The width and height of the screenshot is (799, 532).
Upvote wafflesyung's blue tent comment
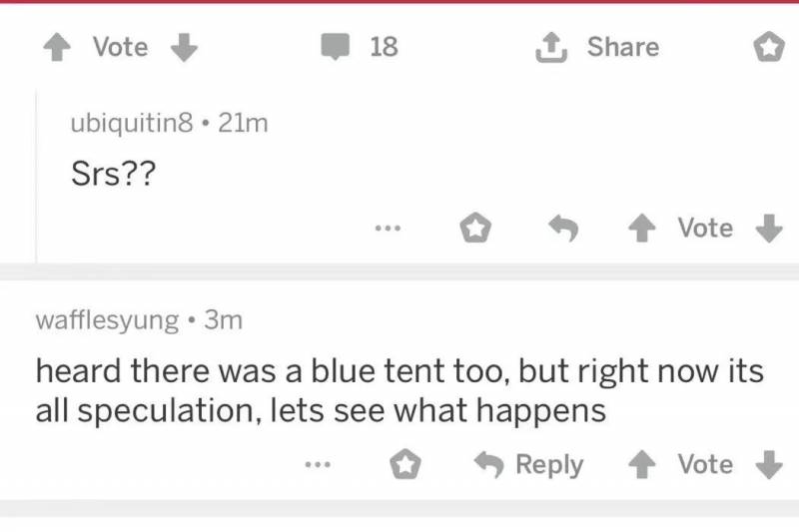click(642, 464)
